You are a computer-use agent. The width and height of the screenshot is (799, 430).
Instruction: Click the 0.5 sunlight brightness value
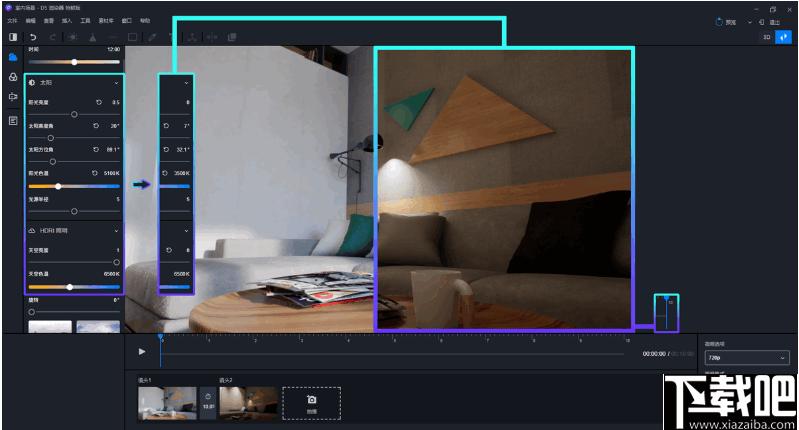point(116,102)
